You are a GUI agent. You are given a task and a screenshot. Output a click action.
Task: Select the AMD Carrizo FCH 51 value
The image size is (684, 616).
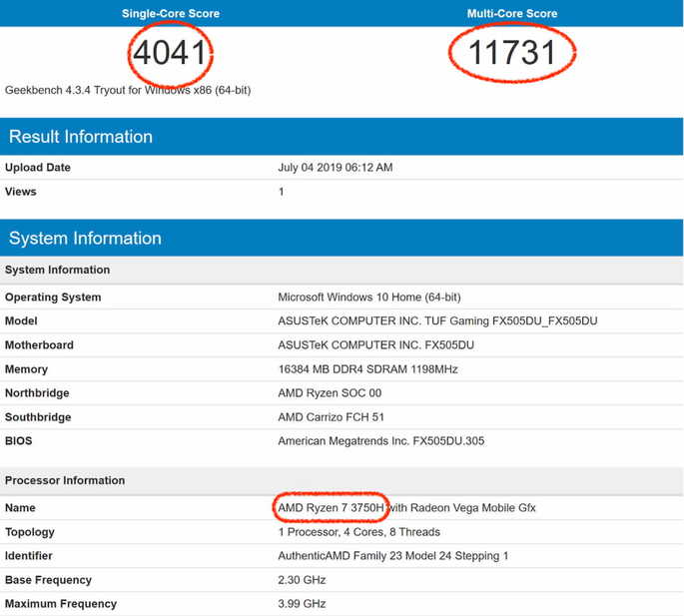tap(332, 417)
